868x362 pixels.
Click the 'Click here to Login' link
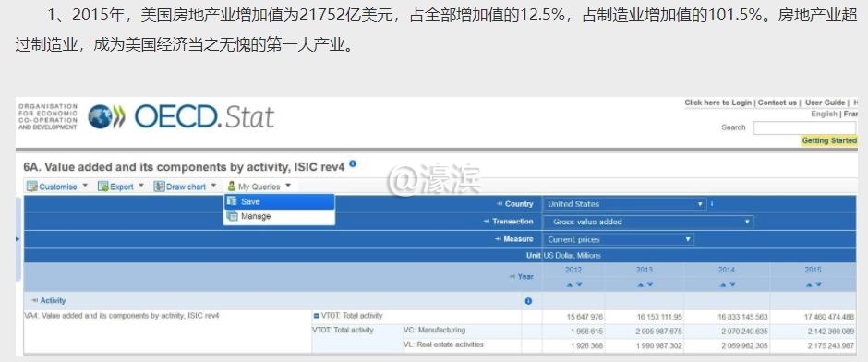pos(718,103)
